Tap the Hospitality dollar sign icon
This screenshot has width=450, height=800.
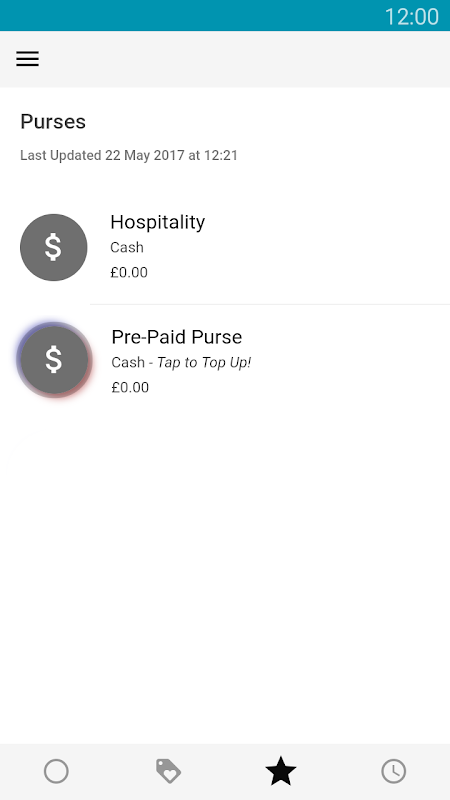pyautogui.click(x=54, y=247)
